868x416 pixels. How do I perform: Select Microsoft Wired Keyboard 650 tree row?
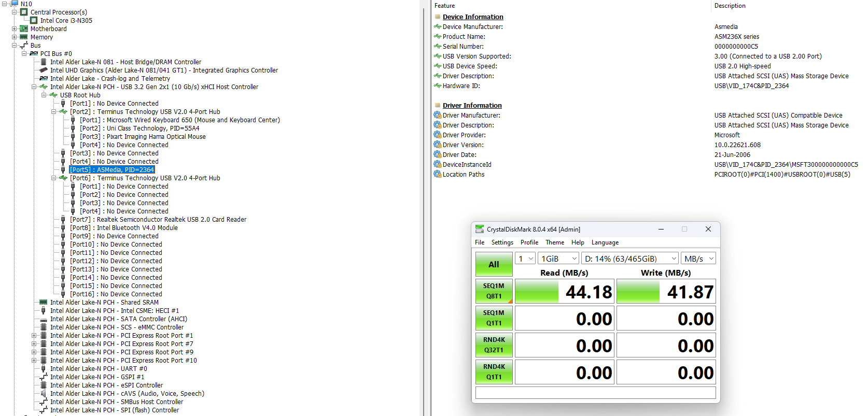coord(180,120)
